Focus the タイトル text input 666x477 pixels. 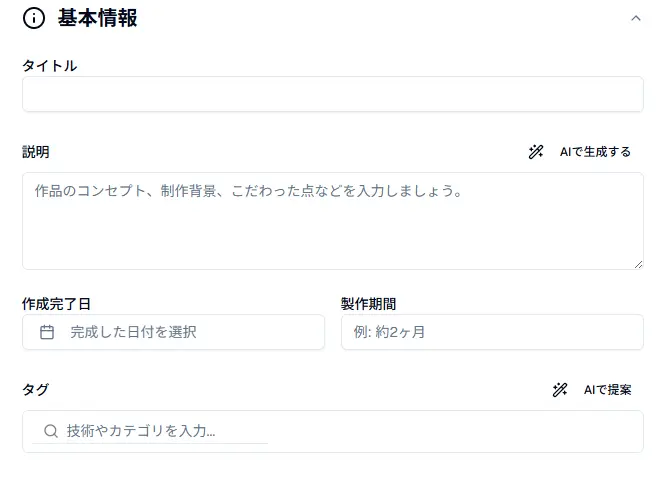pos(332,94)
